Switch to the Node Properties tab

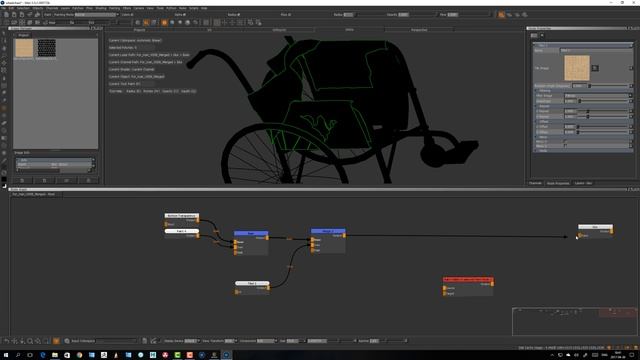pos(558,183)
